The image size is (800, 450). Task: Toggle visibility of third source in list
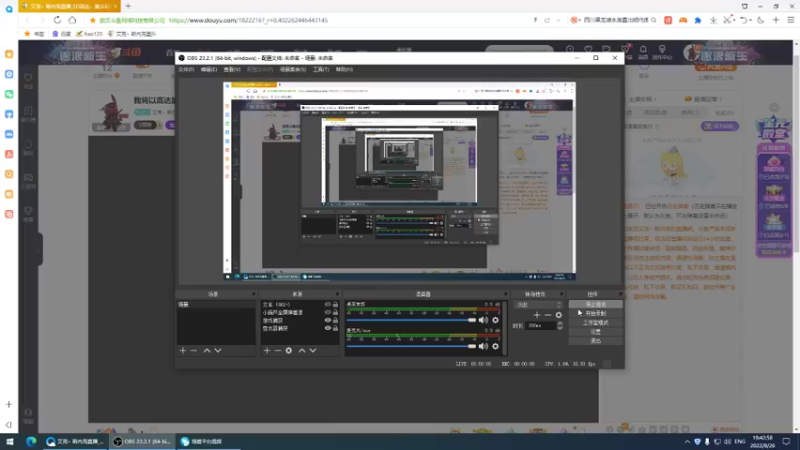pos(328,320)
